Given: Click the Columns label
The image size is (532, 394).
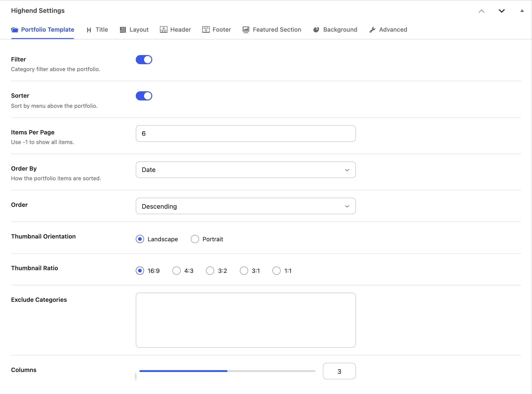Looking at the screenshot, I should pyautogui.click(x=24, y=370).
